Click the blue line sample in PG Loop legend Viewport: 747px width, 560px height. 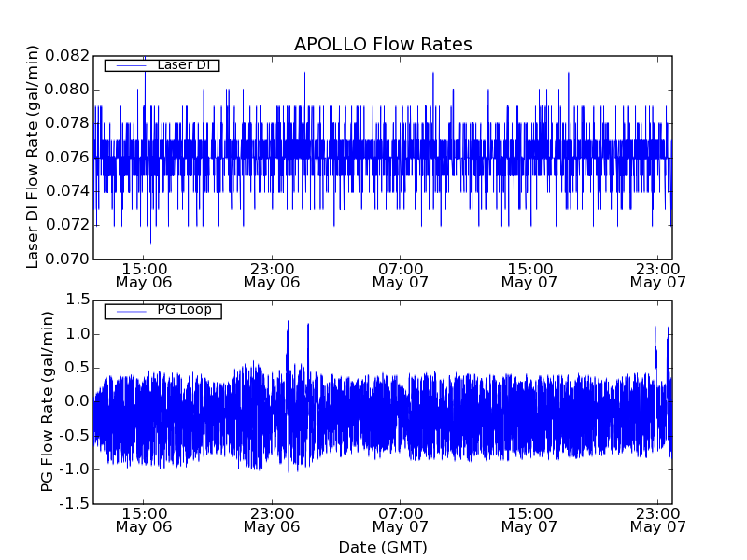[127, 311]
